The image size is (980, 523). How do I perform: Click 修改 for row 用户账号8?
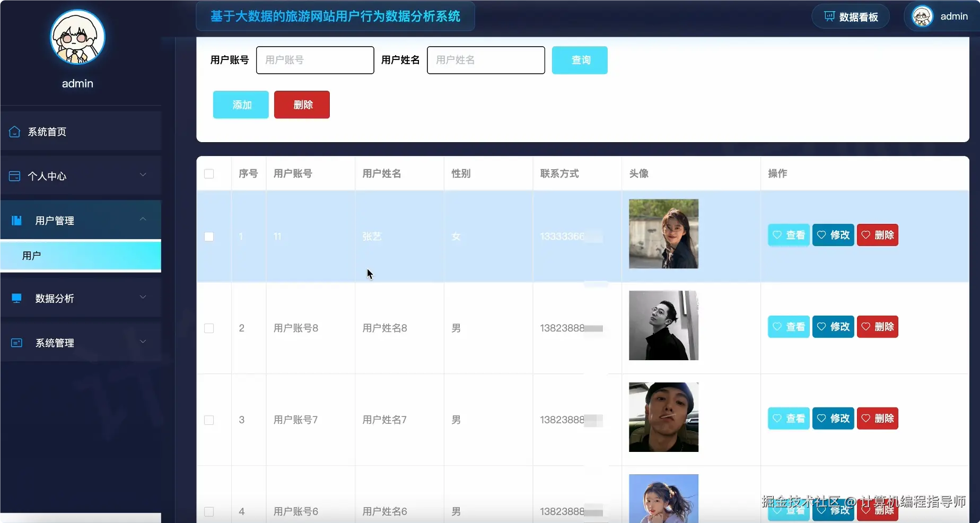tap(833, 327)
